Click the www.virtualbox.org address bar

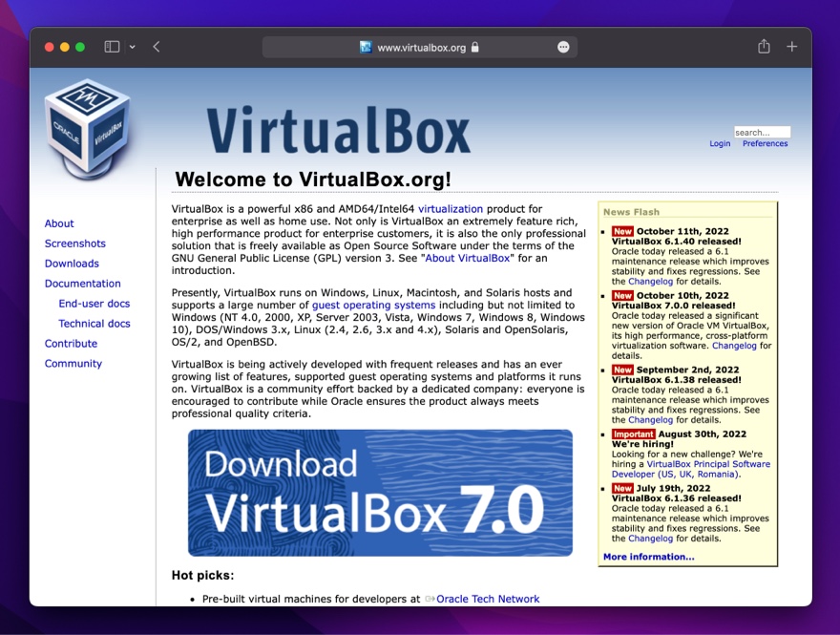420,46
